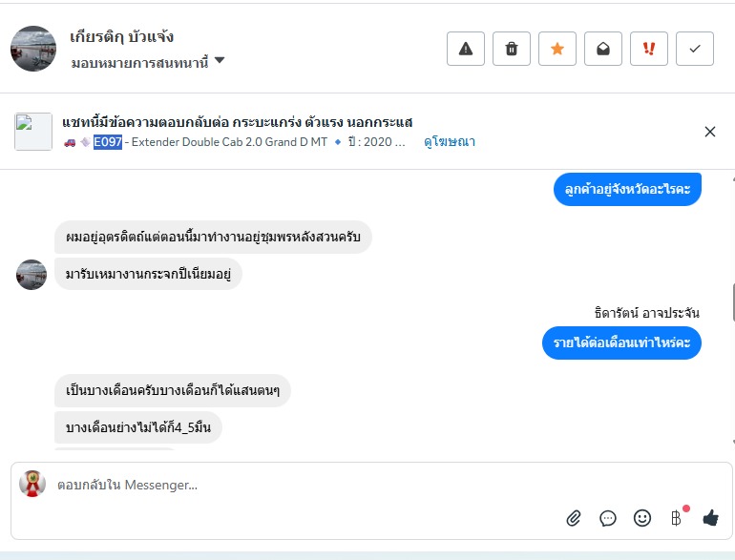Open the emoji picker
Screen dimensions: 735x560
(x=642, y=518)
